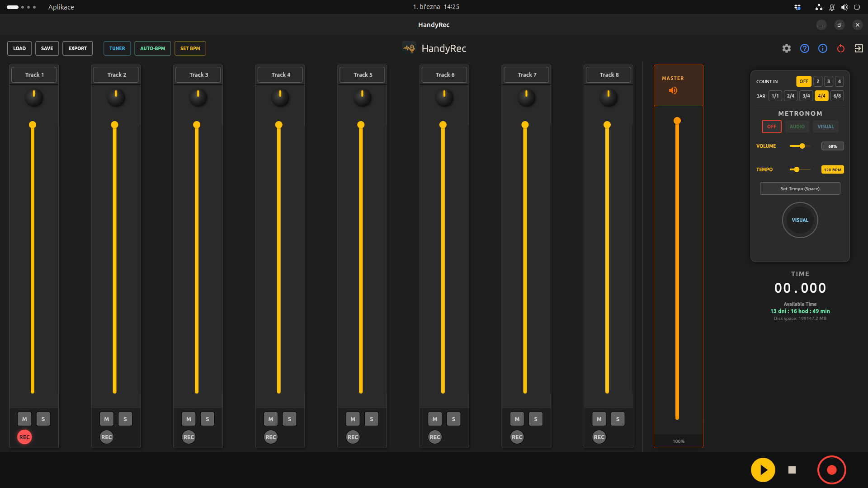Open the blue help question-mark icon

pyautogui.click(x=805, y=48)
